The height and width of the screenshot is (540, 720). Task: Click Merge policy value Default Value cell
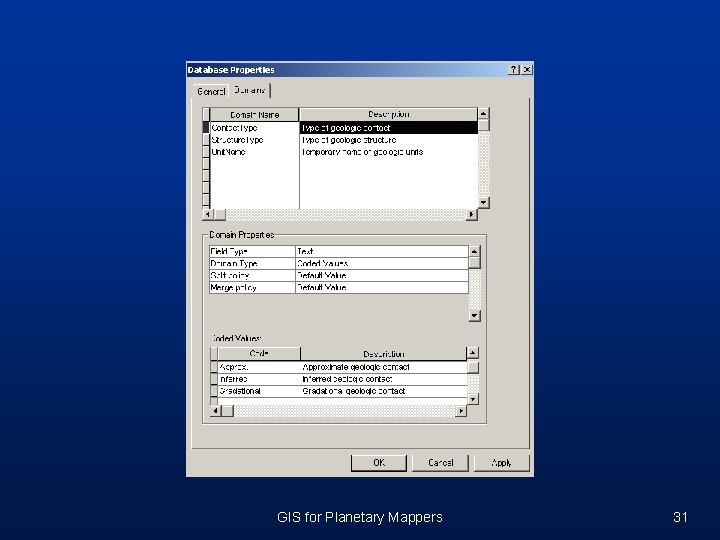[x=382, y=287]
